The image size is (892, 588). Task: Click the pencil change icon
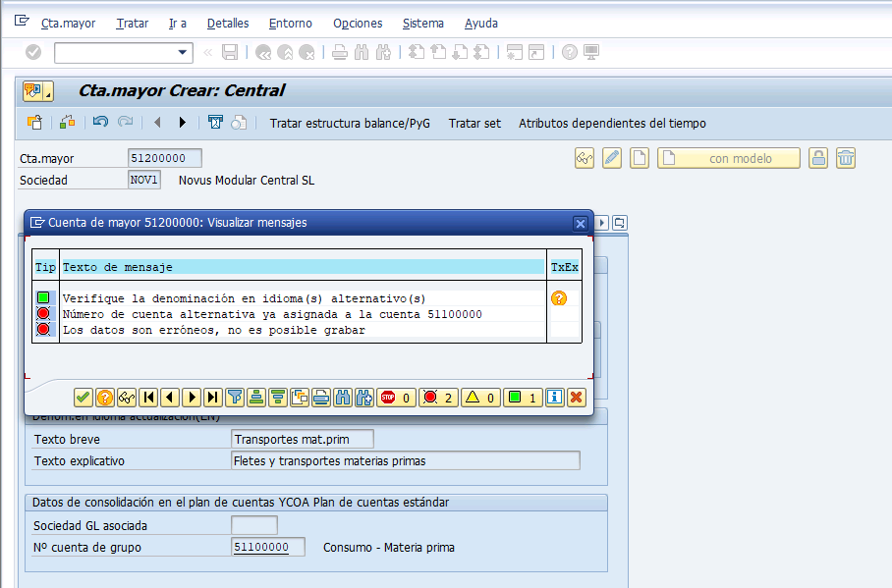pyautogui.click(x=612, y=158)
